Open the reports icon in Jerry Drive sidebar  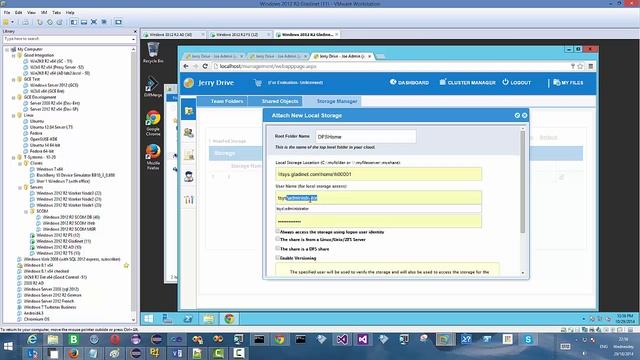click(189, 155)
